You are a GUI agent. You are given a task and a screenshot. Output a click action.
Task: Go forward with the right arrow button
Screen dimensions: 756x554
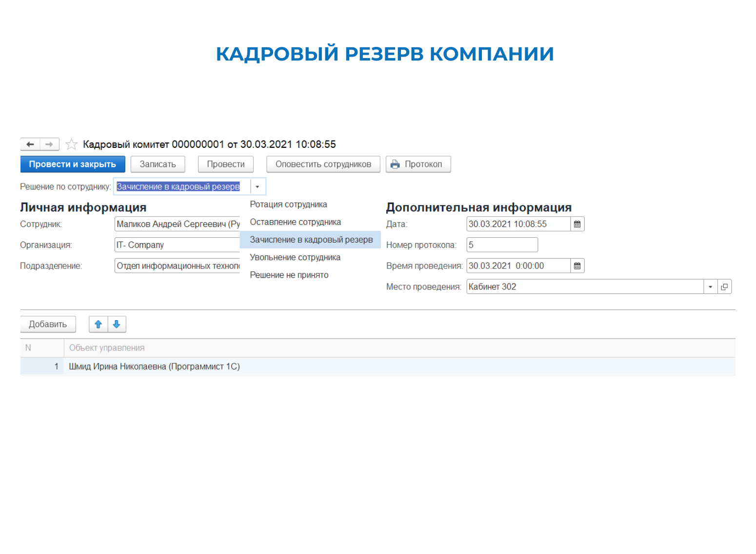pos(49,144)
